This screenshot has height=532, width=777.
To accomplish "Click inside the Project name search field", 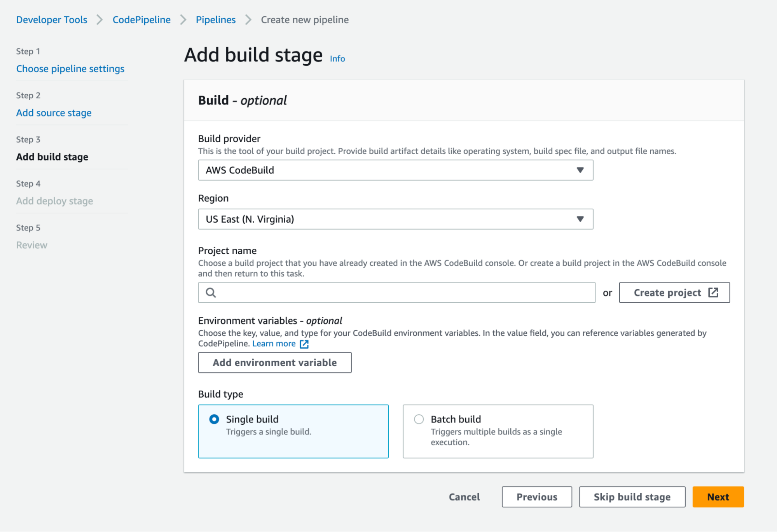I will tap(389, 292).
